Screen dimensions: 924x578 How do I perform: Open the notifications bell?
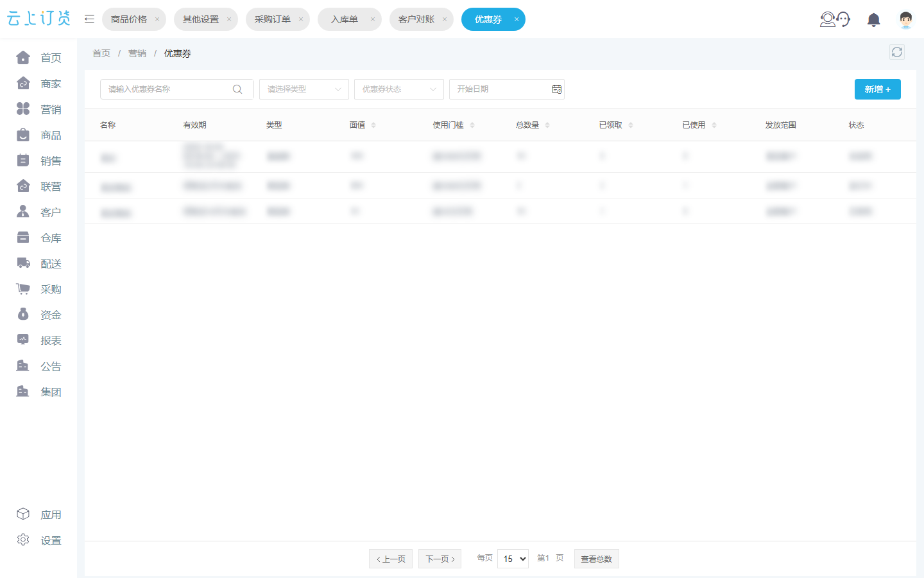click(x=873, y=19)
